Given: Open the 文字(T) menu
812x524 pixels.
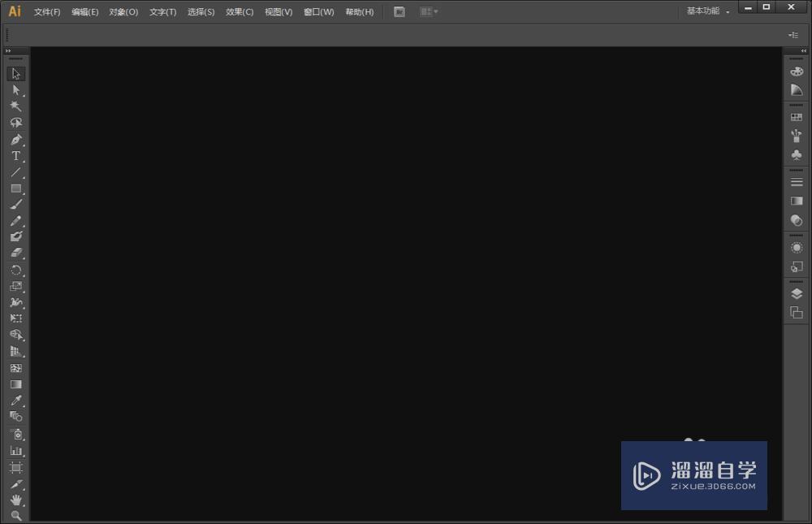Looking at the screenshot, I should 162,12.
